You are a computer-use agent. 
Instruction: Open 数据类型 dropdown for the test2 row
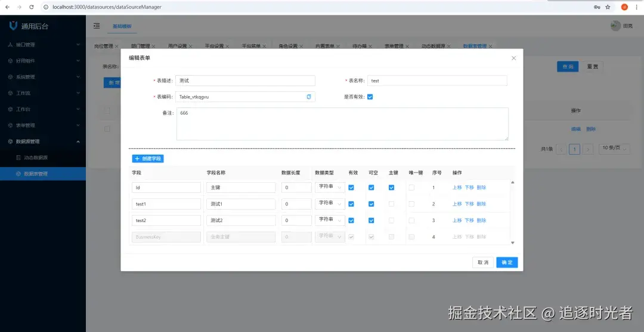(x=330, y=220)
